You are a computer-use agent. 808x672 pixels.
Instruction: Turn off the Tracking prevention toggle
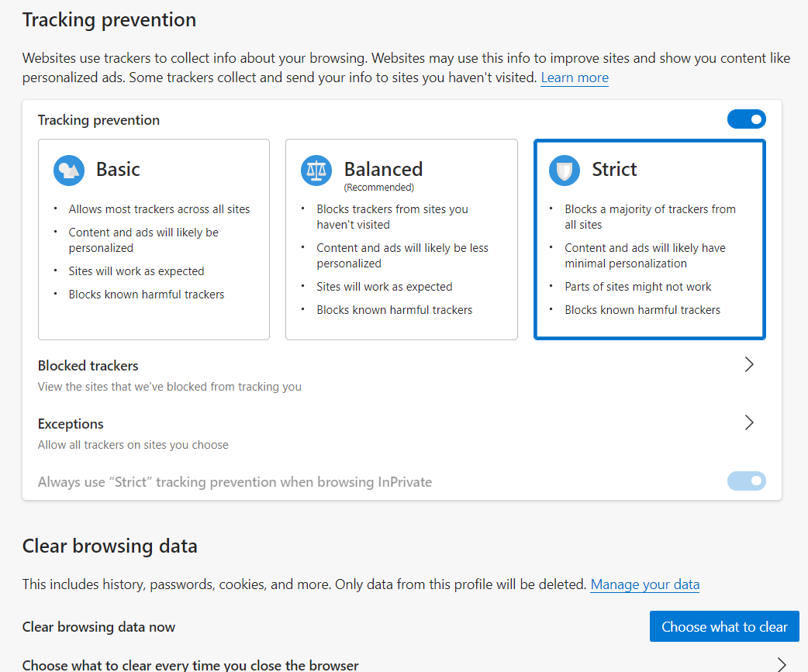click(x=746, y=119)
